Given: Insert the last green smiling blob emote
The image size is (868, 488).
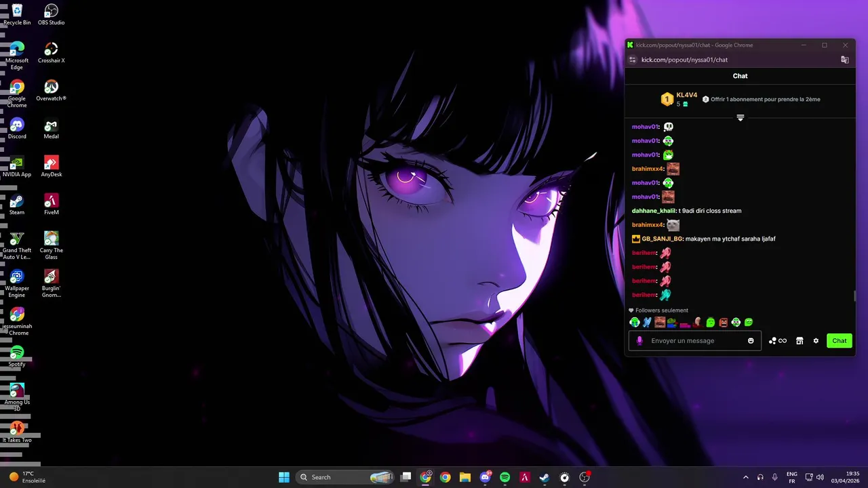Looking at the screenshot, I should [749, 323].
